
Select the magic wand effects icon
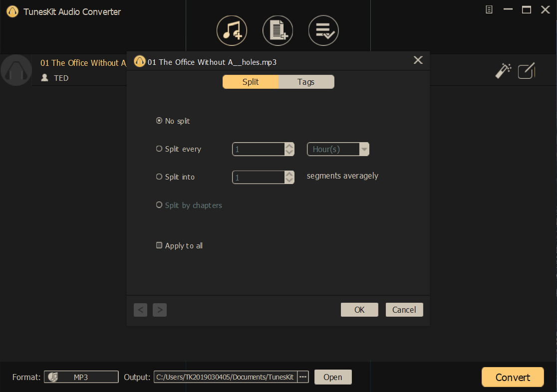(503, 71)
